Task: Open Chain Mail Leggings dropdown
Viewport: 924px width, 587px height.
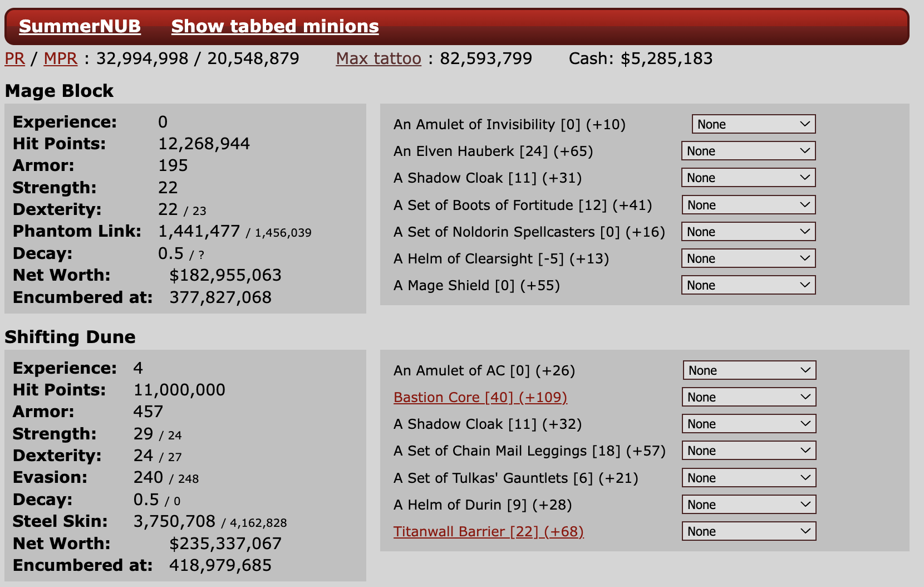Action: pyautogui.click(x=749, y=451)
